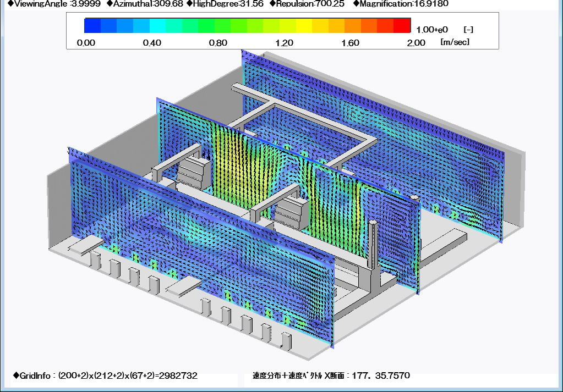Click the GridInfo cell count text
This screenshot has width=563, height=392.
105,376
